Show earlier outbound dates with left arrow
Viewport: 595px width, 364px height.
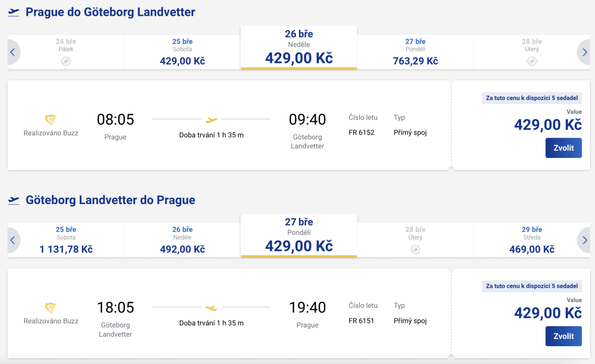pos(13,52)
